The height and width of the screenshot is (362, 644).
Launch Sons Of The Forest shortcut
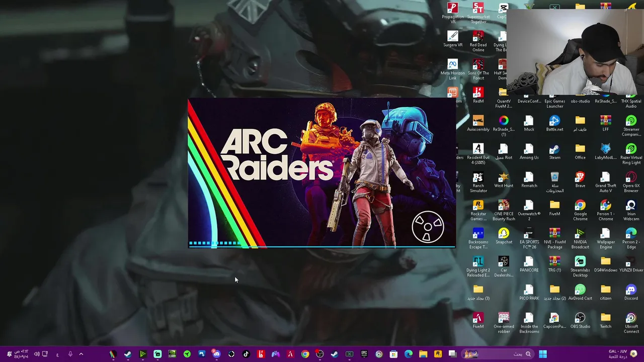(x=478, y=69)
